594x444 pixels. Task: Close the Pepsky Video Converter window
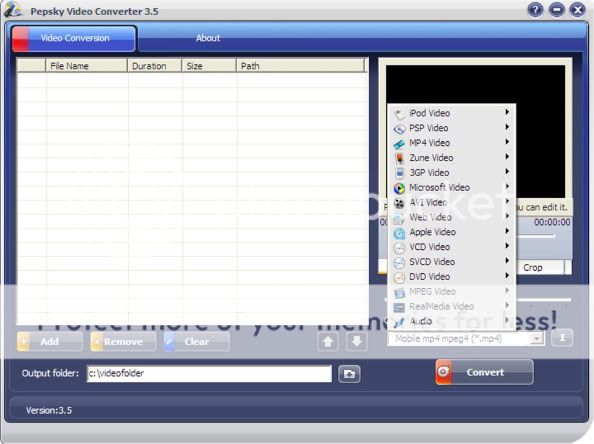[x=577, y=9]
